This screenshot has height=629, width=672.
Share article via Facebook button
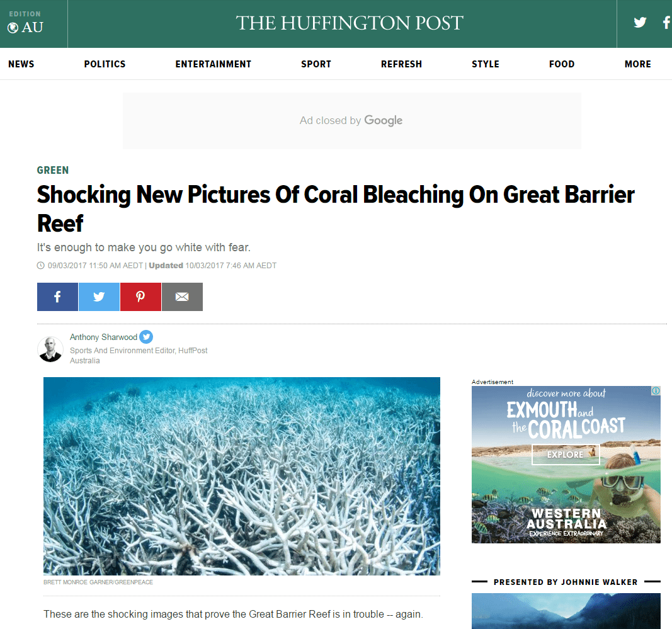pyautogui.click(x=57, y=297)
